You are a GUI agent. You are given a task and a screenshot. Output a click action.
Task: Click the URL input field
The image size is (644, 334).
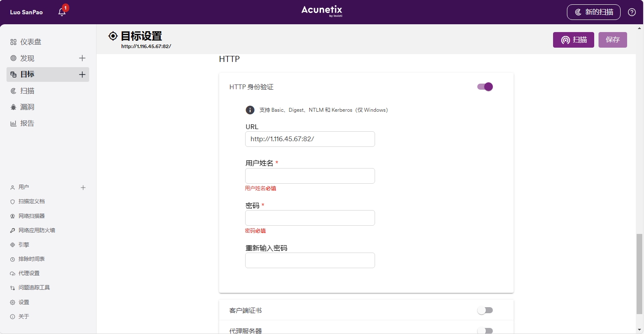(x=310, y=139)
